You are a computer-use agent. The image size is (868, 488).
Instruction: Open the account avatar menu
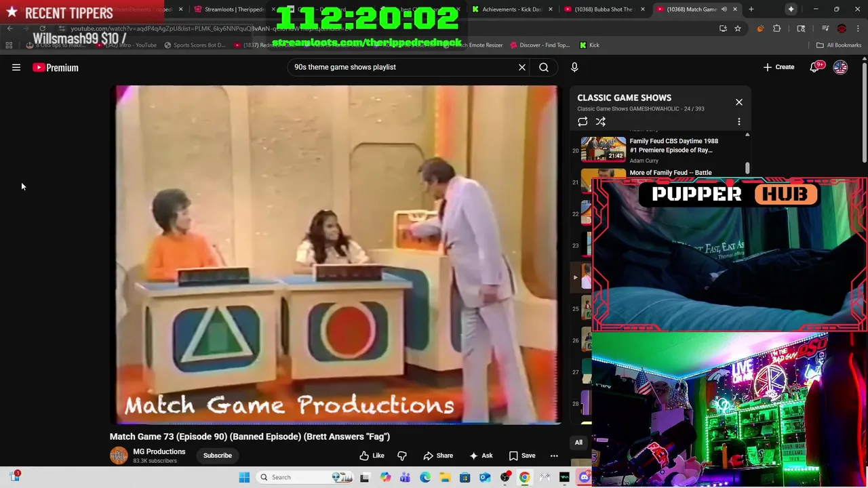tap(840, 67)
